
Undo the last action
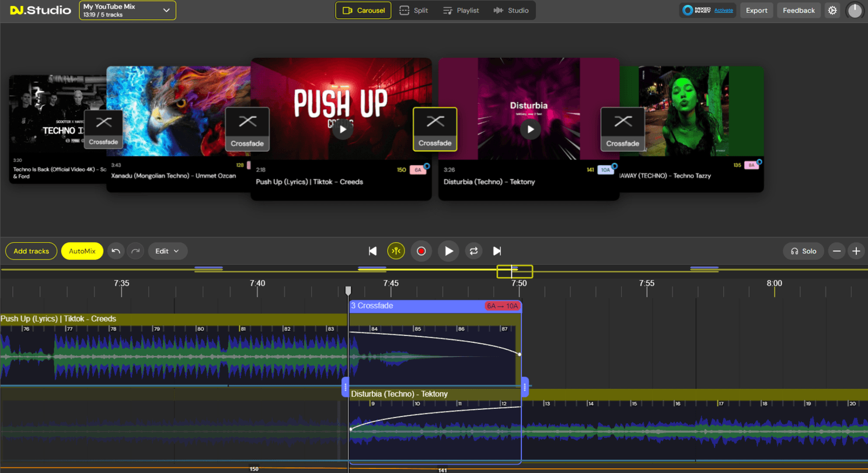tap(116, 251)
